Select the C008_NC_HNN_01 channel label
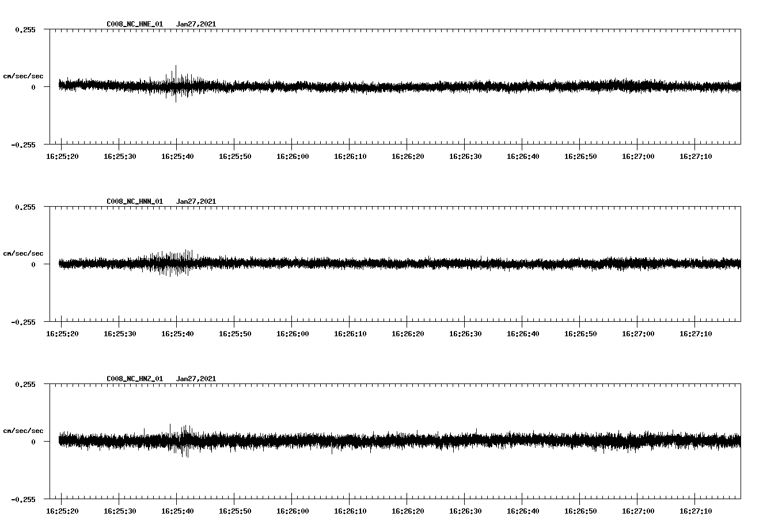 pos(134,201)
